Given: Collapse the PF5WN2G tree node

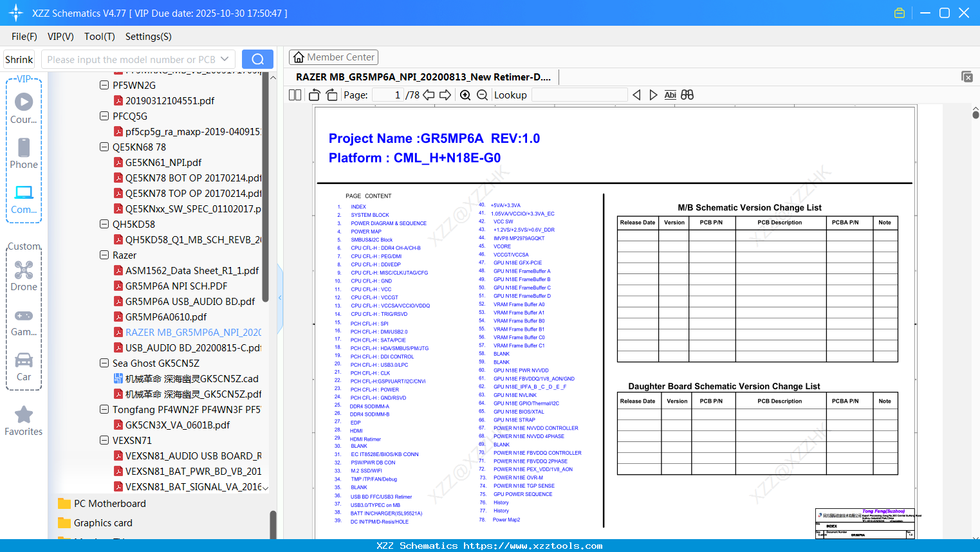Looking at the screenshot, I should pyautogui.click(x=104, y=85).
